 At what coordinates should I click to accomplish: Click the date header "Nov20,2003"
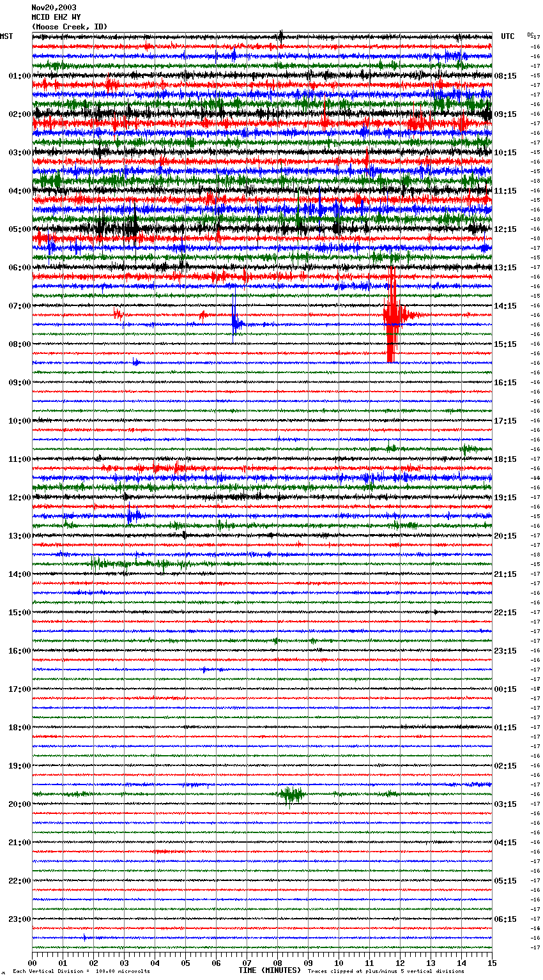click(x=54, y=8)
